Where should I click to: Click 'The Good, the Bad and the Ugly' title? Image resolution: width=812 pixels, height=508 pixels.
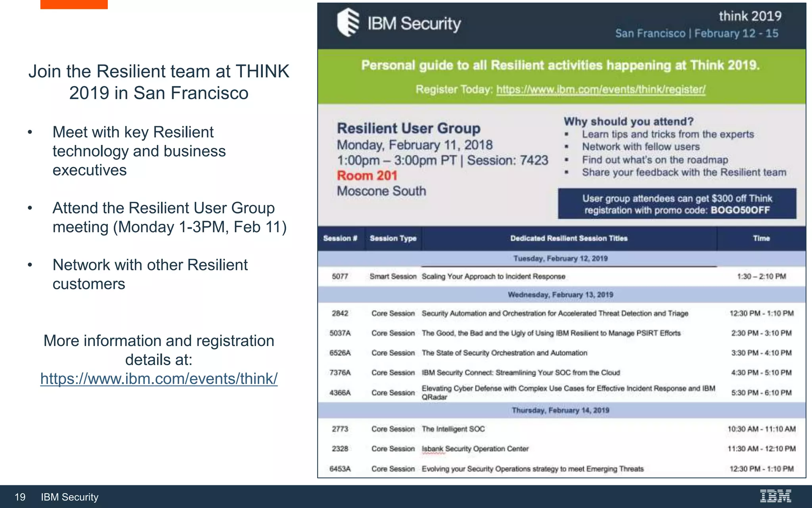pos(551,333)
